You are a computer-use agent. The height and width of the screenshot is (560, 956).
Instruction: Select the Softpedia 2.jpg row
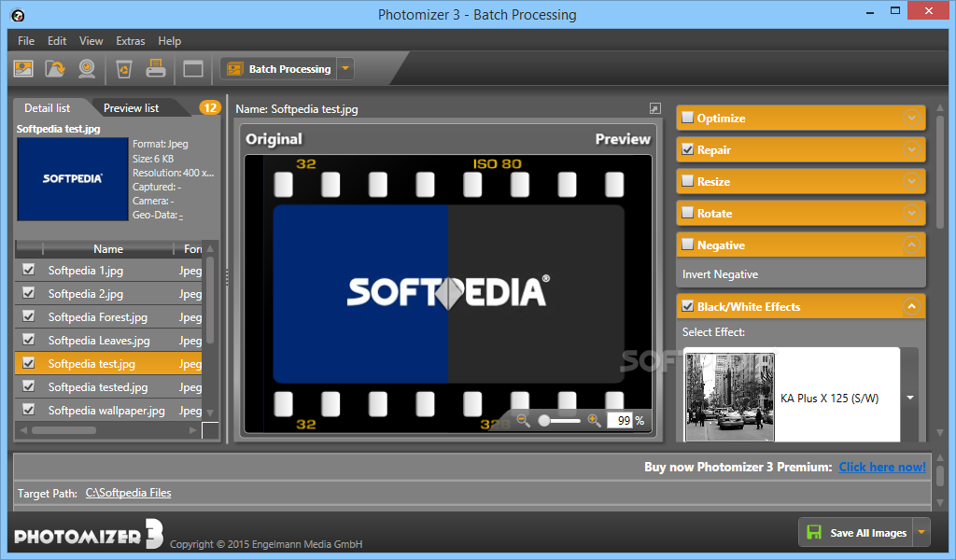pos(108,294)
